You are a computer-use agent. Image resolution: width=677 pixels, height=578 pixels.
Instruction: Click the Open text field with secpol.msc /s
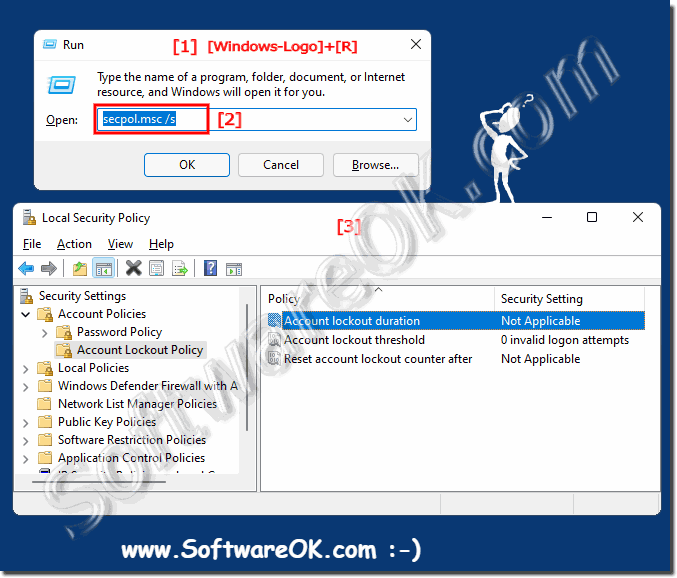[x=256, y=120]
